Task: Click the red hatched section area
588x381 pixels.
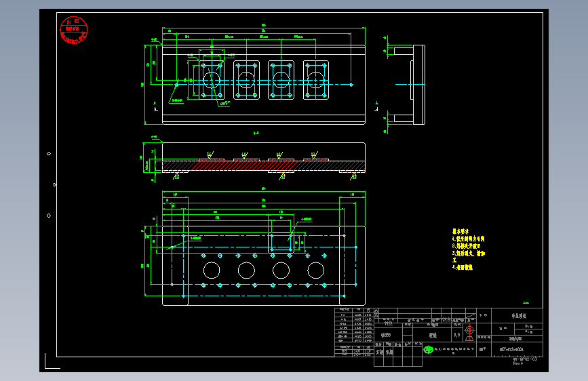Action: (x=264, y=165)
